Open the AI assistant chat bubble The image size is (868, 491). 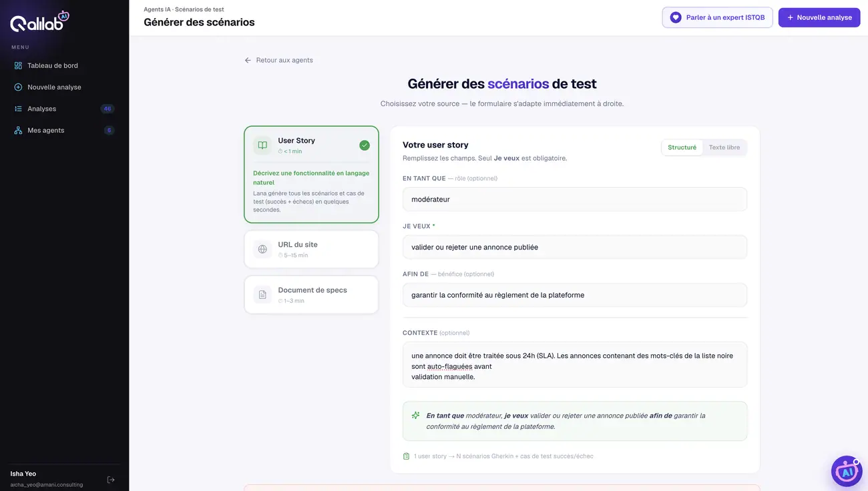click(847, 471)
